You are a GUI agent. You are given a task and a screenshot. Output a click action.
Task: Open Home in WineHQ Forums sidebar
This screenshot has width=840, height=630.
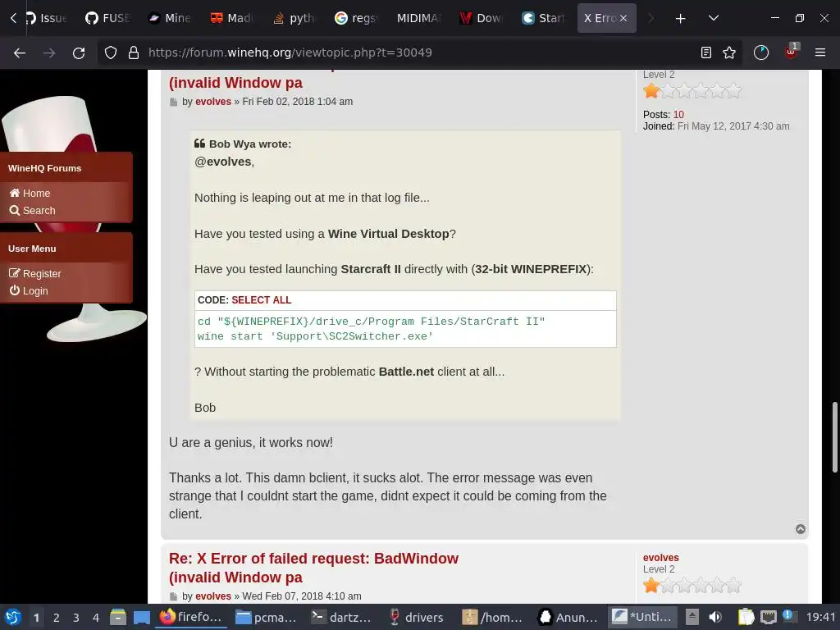click(x=30, y=194)
